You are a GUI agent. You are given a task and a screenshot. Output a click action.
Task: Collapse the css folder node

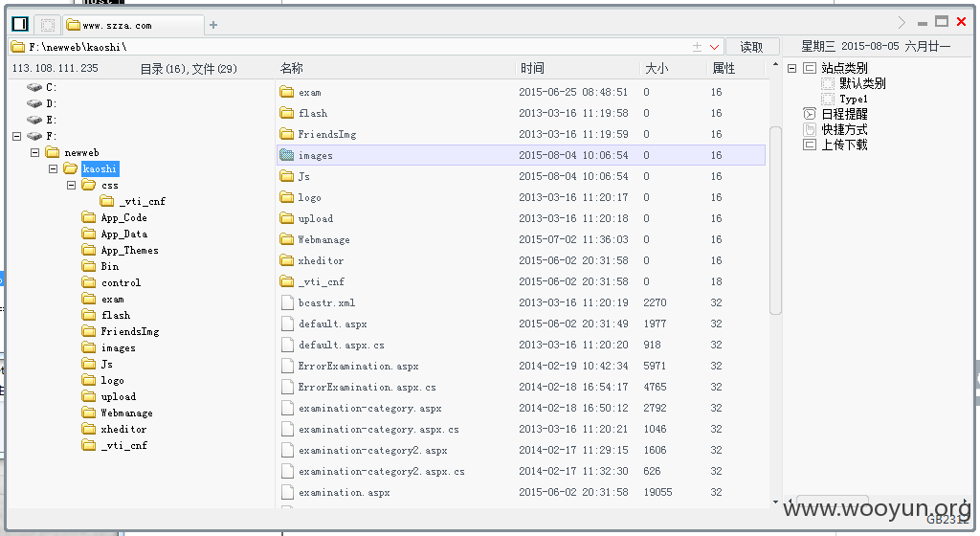[71, 185]
